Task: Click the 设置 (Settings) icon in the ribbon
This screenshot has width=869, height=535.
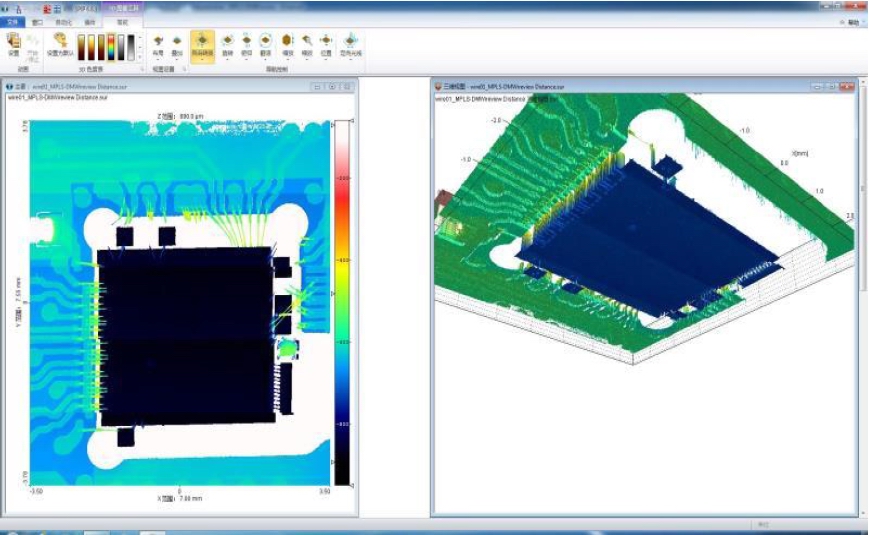Action: point(13,44)
